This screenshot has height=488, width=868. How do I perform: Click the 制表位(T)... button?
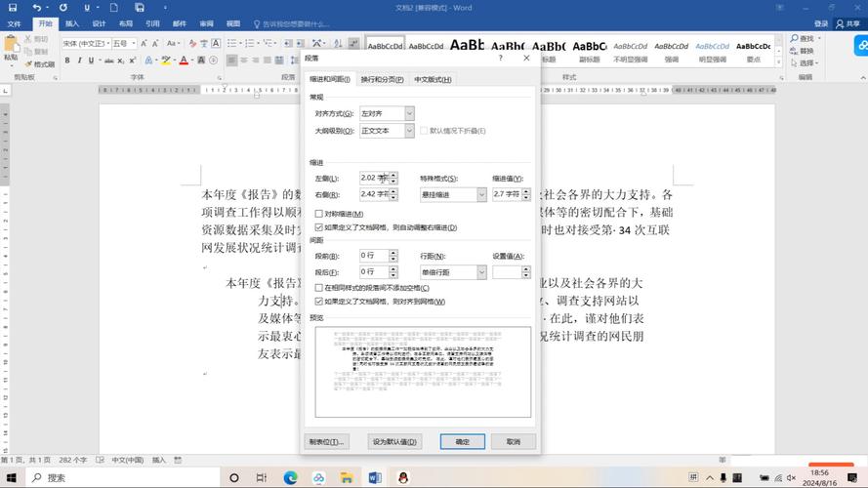tap(327, 441)
